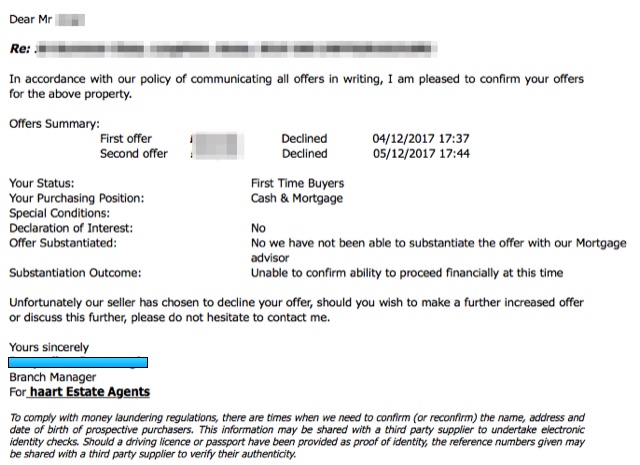
Task: Click the "Cash & Mortgage" purchasing position value
Action: [296, 199]
